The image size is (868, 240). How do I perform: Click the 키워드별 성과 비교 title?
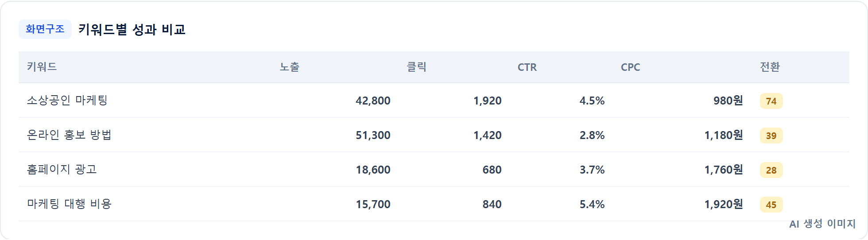(x=132, y=30)
